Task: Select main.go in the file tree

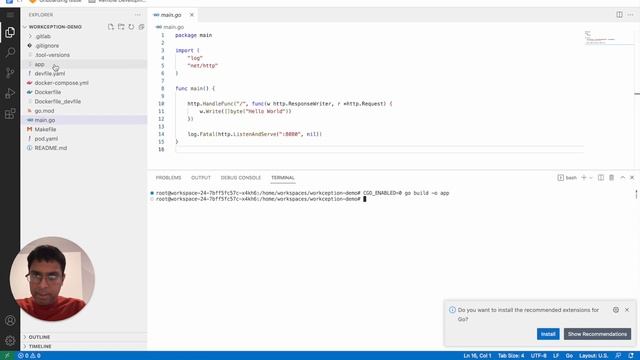Action: click(84, 120)
